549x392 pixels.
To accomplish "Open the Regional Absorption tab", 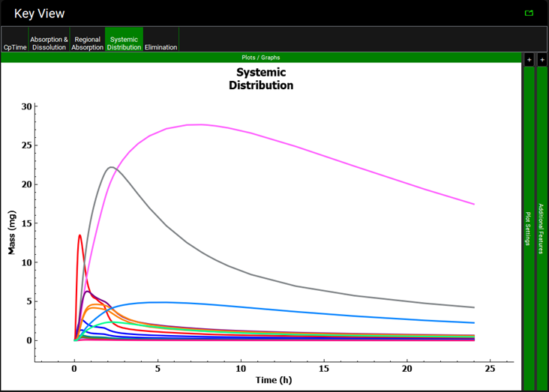I will click(87, 43).
